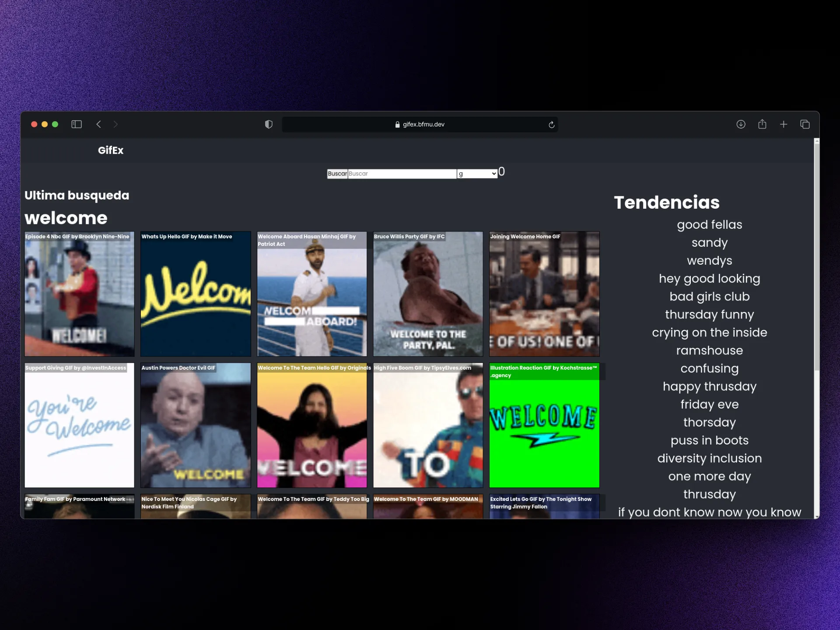The height and width of the screenshot is (630, 840).
Task: Open the Joining Welcome Home GIF
Action: (x=544, y=294)
